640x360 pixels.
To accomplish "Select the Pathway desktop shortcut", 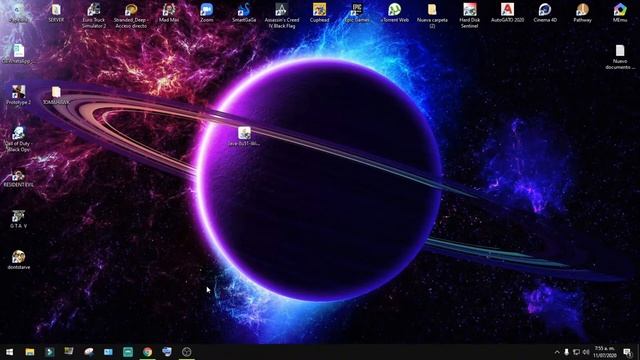I will (x=582, y=13).
